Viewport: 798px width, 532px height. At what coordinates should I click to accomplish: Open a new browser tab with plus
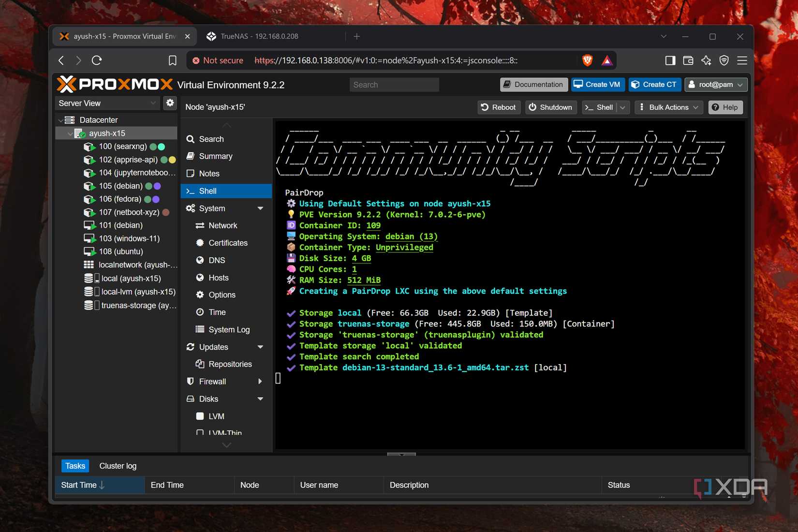pyautogui.click(x=357, y=36)
